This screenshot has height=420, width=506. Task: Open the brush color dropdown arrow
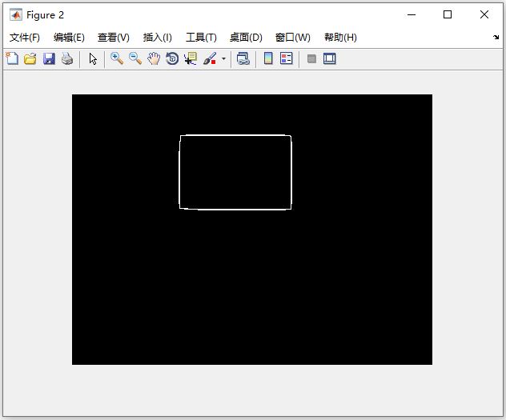click(223, 59)
